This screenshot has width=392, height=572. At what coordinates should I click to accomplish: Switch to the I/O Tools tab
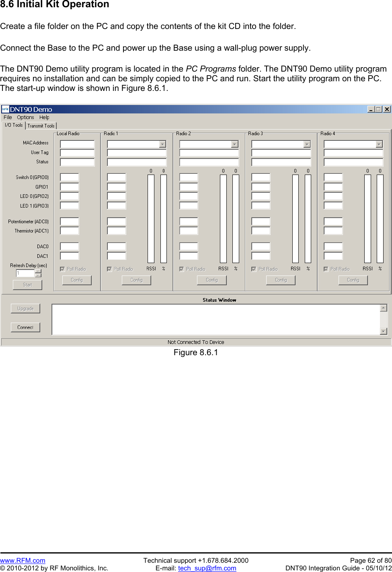point(14,125)
